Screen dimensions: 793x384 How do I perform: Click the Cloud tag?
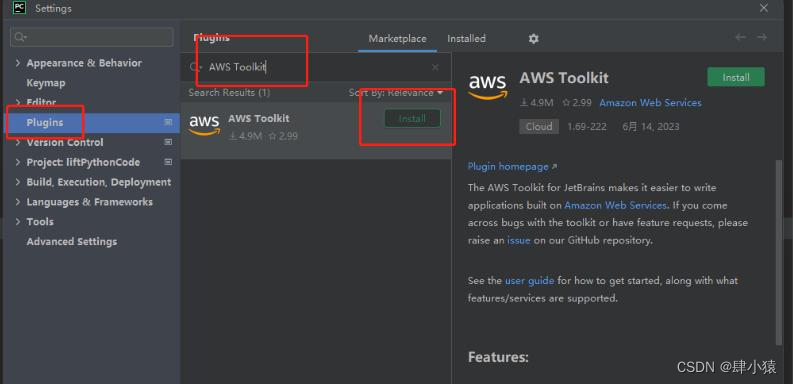(539, 126)
